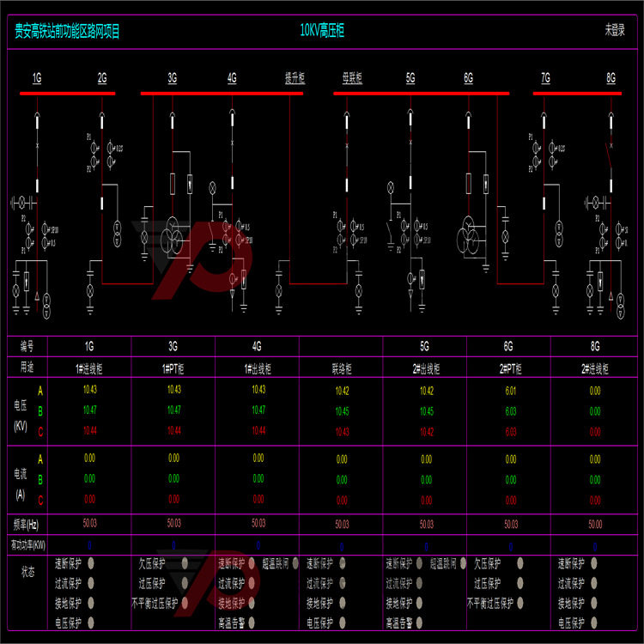Image resolution: width=644 pixels, height=644 pixels.
Task: Click 1G frequency value 50.03
Action: point(90,523)
